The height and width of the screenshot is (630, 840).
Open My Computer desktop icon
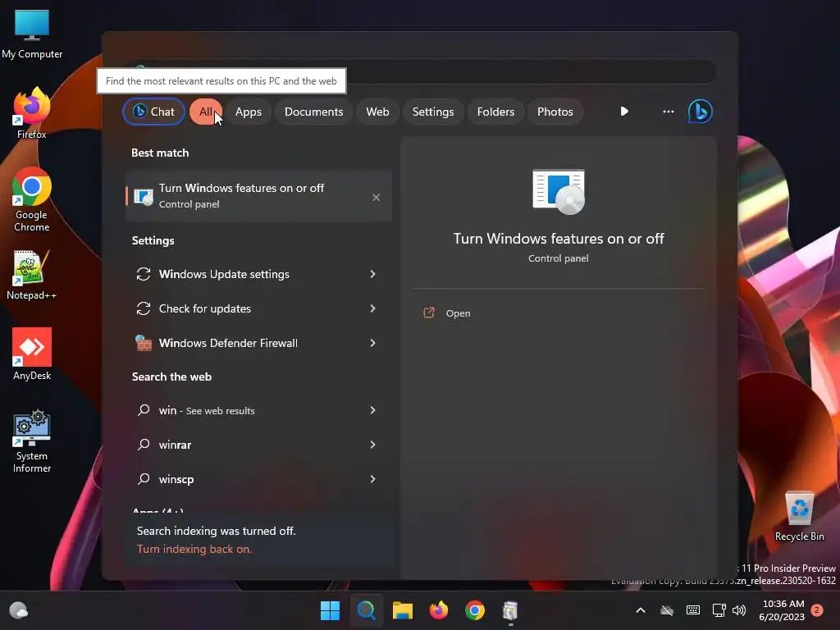(x=32, y=34)
